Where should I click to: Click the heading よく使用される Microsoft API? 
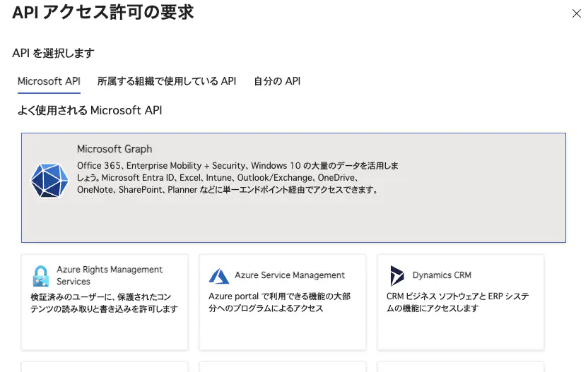tap(90, 111)
